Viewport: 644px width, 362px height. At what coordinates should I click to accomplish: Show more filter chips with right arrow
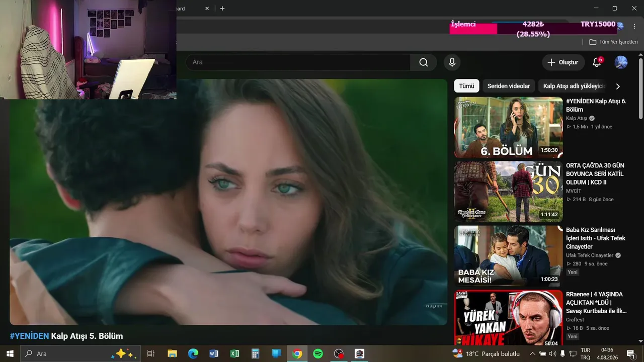point(618,86)
